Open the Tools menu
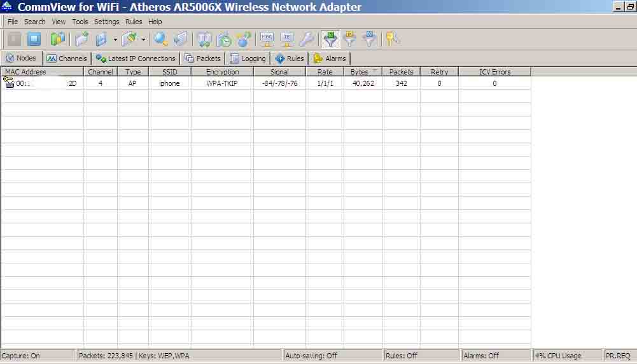Screen dimensions: 637x364 (80, 22)
